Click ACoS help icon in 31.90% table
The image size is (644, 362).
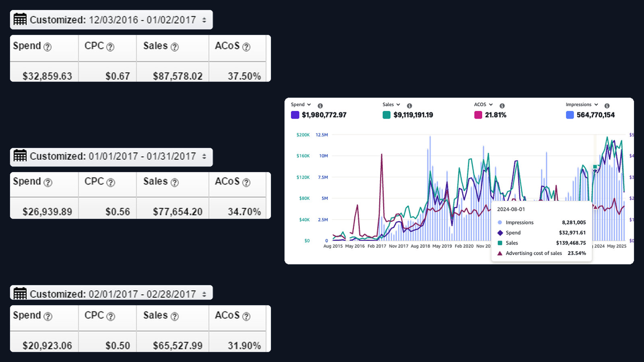[x=246, y=317]
